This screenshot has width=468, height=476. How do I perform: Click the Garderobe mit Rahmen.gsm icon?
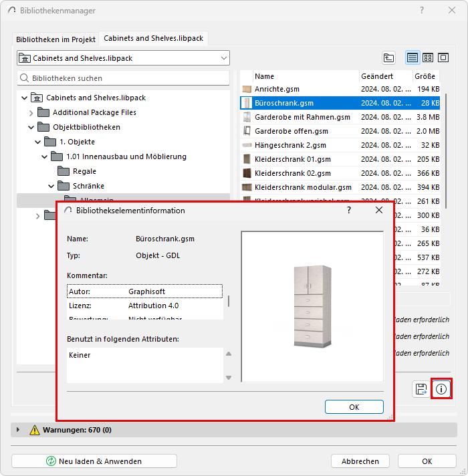click(x=247, y=117)
